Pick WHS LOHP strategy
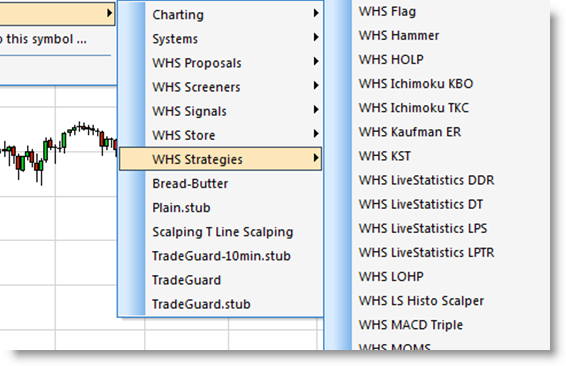This screenshot has height=366, width=566. pyautogui.click(x=391, y=277)
